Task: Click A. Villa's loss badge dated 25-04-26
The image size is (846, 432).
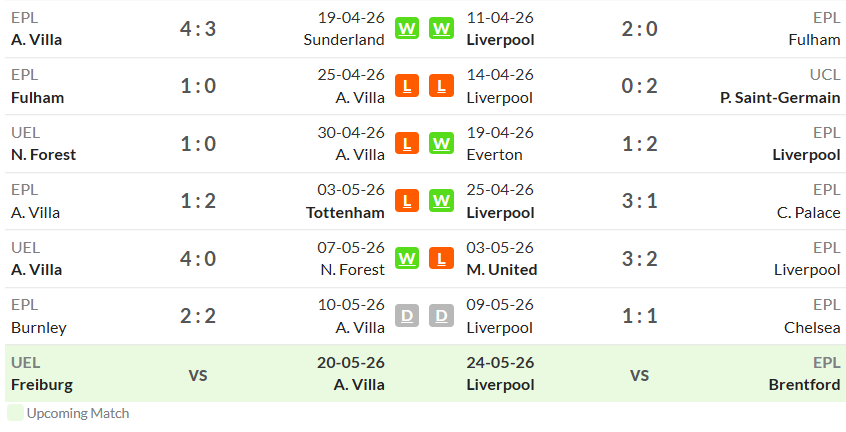Action: pos(407,86)
